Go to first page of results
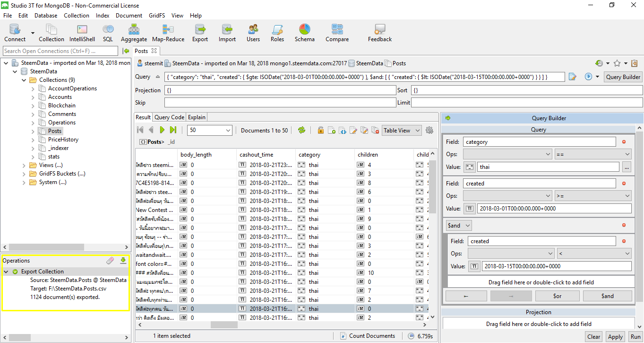This screenshot has width=644, height=343. 140,130
